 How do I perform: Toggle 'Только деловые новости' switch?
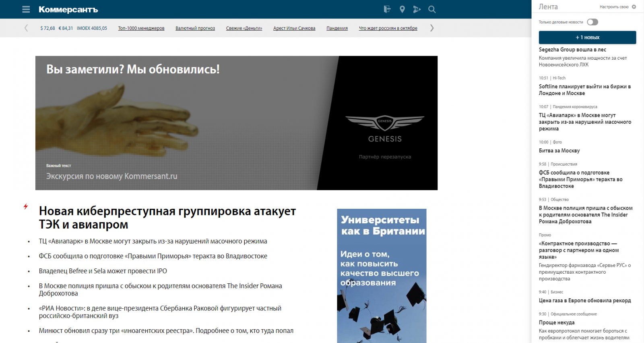(592, 22)
